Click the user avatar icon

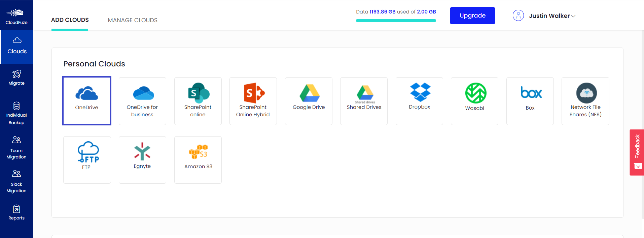pyautogui.click(x=518, y=16)
